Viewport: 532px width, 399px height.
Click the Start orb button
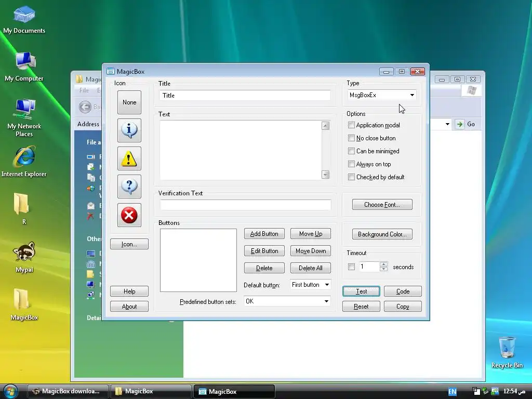tap(10, 391)
